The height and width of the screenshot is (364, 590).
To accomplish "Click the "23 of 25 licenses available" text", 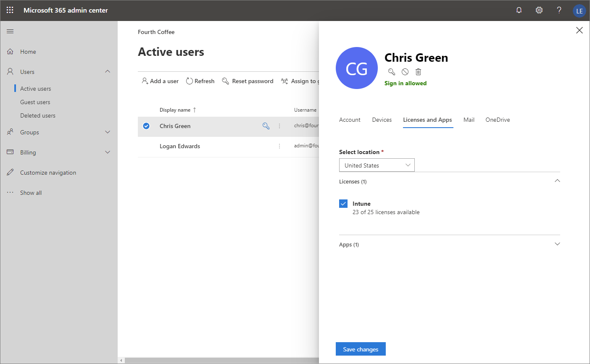I will point(386,212).
